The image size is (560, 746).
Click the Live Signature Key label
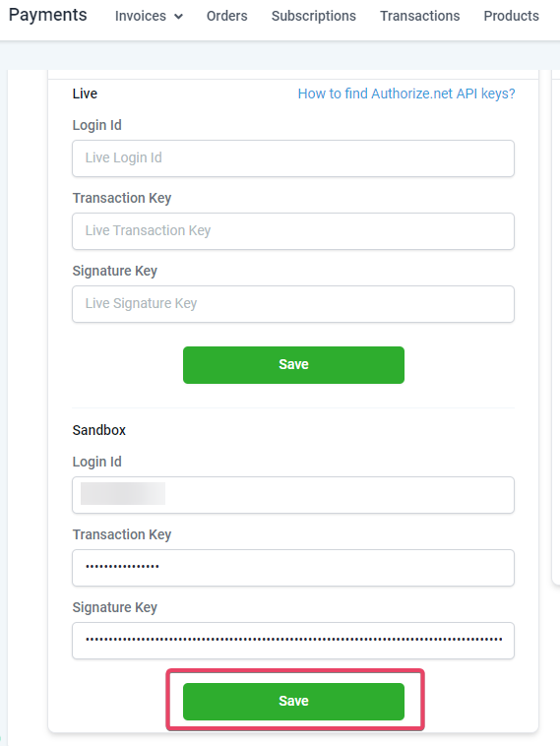tap(115, 271)
